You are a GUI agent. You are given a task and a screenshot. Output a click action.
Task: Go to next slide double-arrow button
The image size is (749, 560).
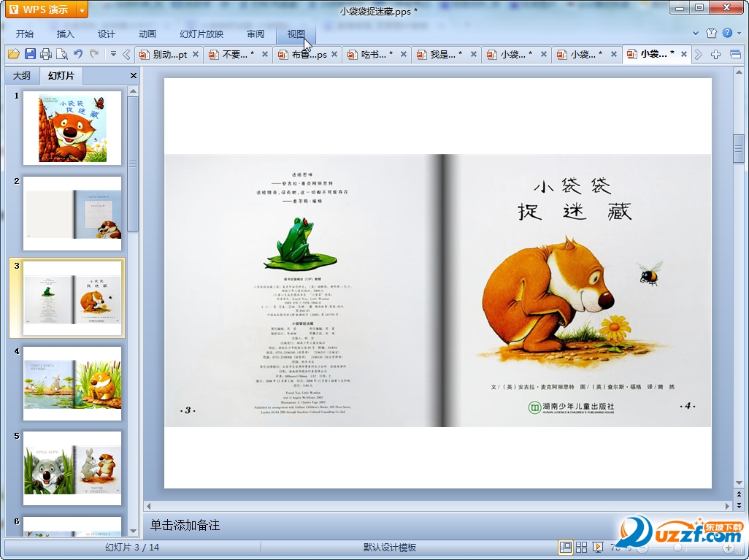739,505
